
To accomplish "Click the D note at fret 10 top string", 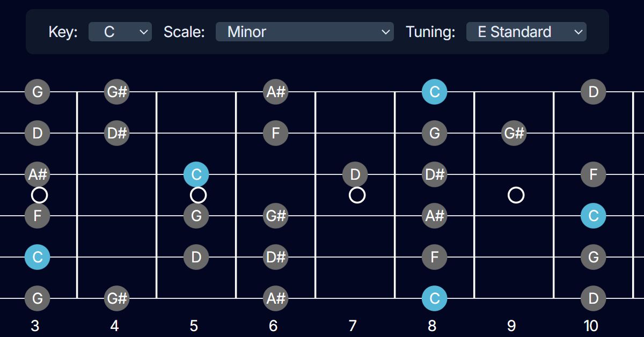I will [593, 92].
